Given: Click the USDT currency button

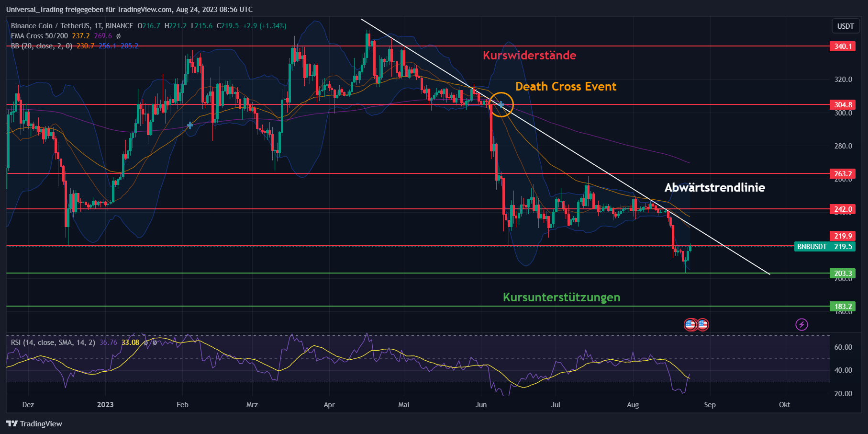Looking at the screenshot, I should pos(846,26).
